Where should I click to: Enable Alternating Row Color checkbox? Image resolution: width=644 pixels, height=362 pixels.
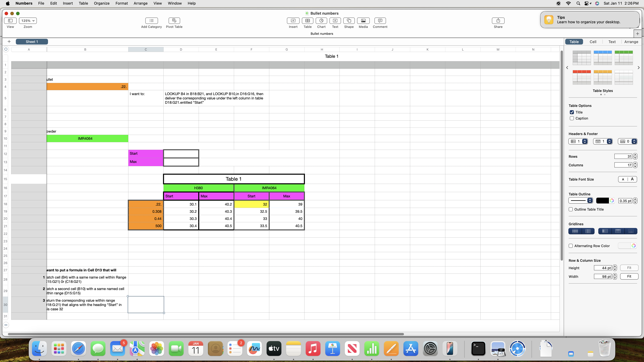[571, 246]
